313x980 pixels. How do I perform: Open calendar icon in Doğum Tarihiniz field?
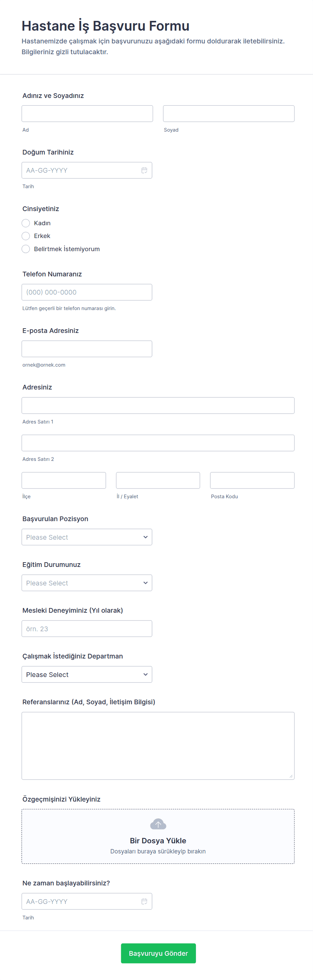pyautogui.click(x=144, y=170)
